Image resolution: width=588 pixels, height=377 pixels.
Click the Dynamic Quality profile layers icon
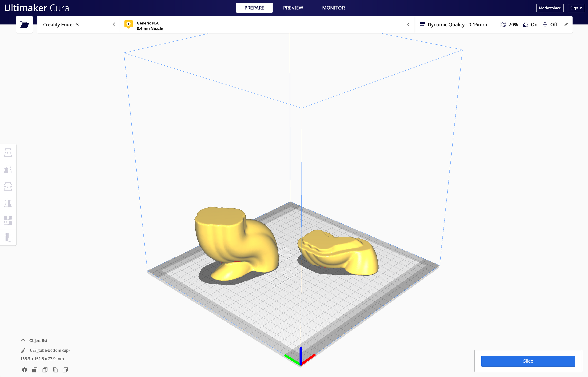[422, 24]
